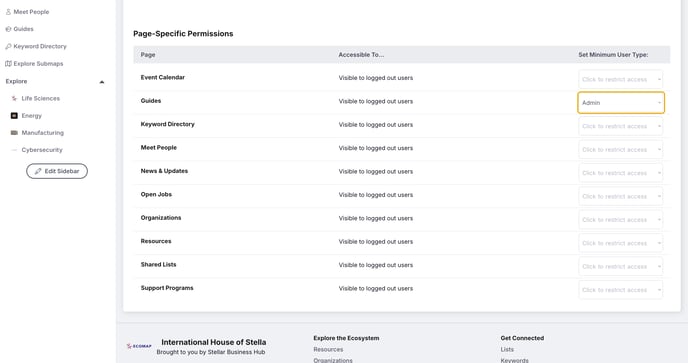
Task: Click the Guides sidebar icon
Action: [x=8, y=29]
